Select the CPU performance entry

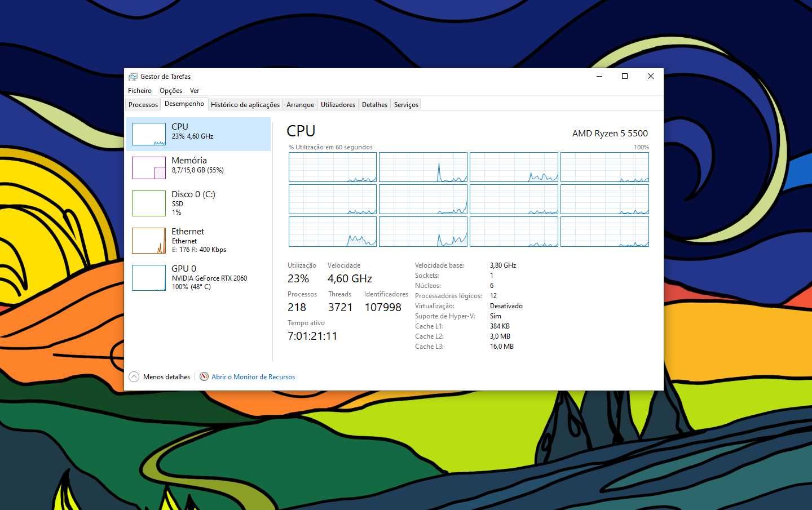click(198, 134)
